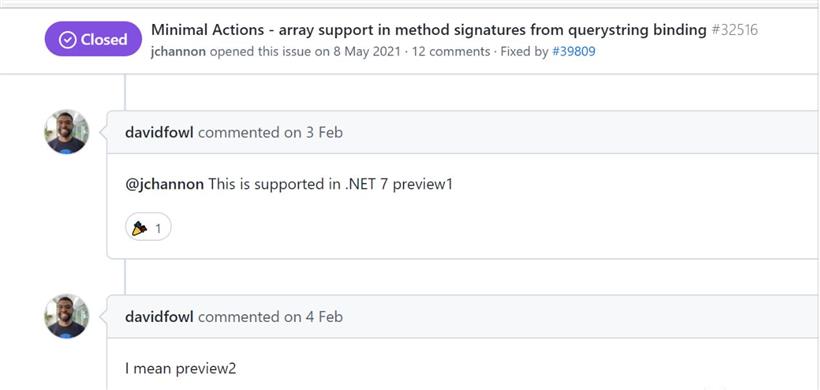Image resolution: width=820 pixels, height=390 pixels.
Task: Click the checkmark icon inside Closed badge
Action: pos(67,40)
